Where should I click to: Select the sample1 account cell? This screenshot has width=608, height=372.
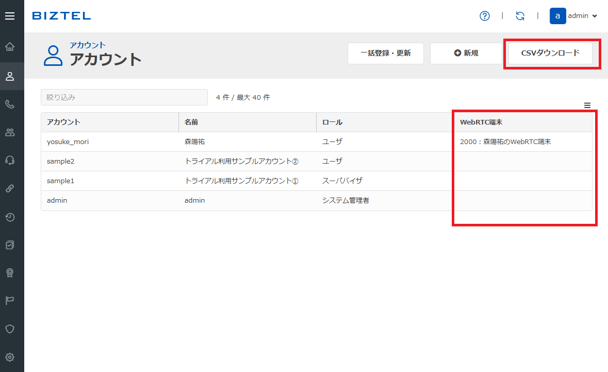110,181
